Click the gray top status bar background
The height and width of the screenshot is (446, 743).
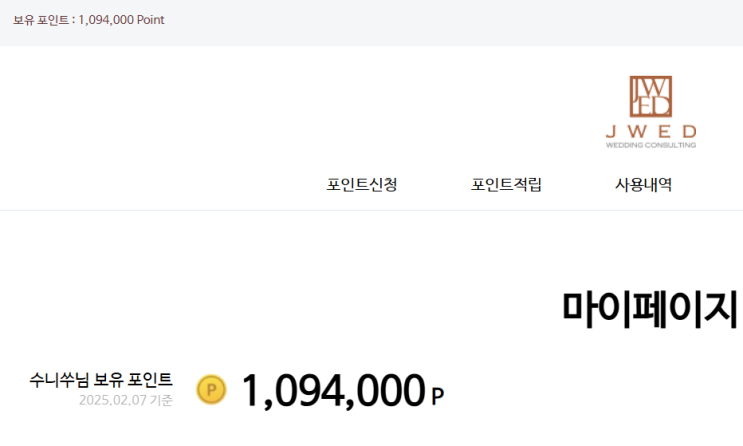click(x=450, y=22)
